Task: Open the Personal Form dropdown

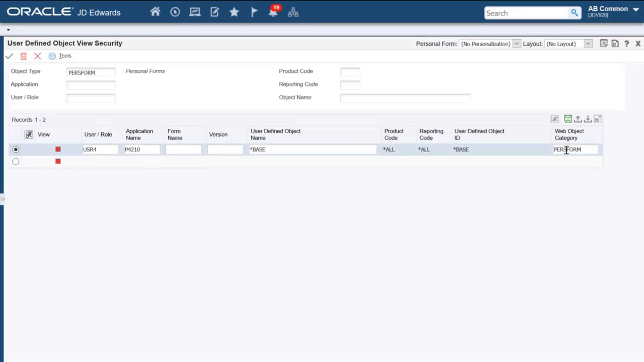Action: (x=516, y=44)
